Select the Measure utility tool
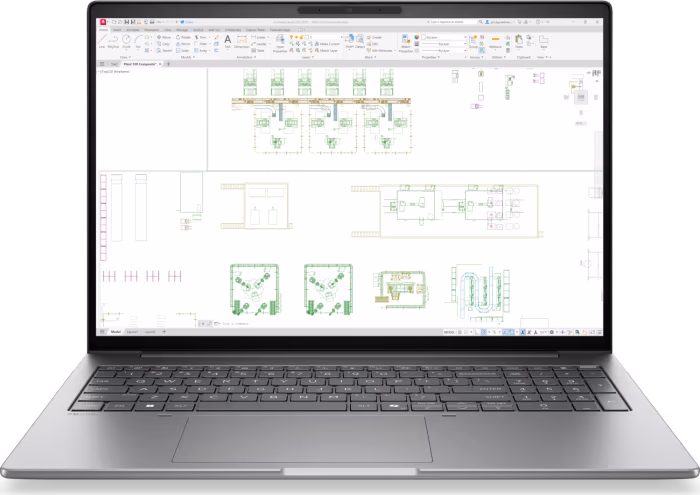 (496, 42)
